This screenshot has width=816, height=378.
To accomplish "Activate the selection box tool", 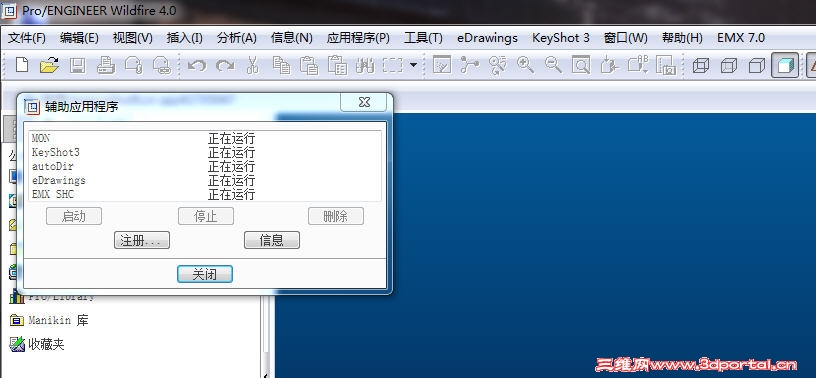I will click(x=393, y=65).
